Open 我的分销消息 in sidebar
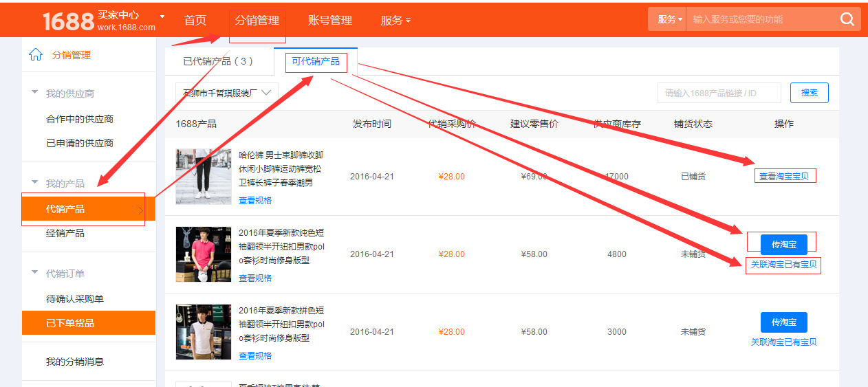This screenshot has height=387, width=868. 75,362
